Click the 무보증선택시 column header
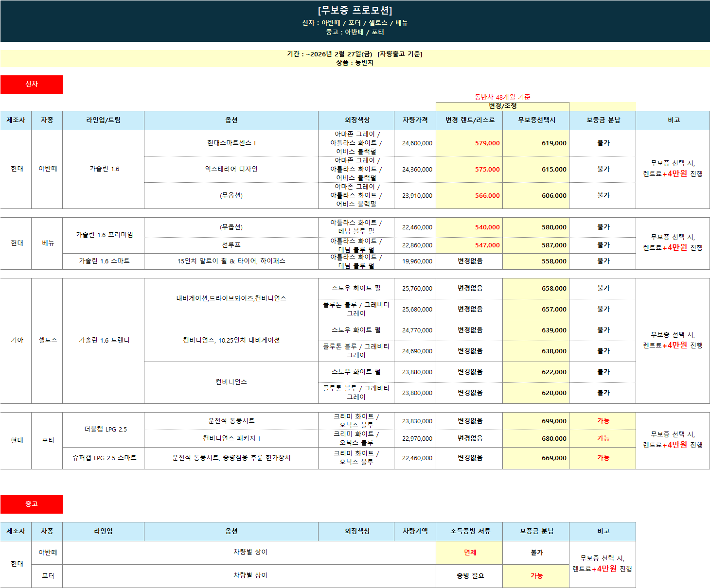The width and height of the screenshot is (710, 588). (536, 120)
